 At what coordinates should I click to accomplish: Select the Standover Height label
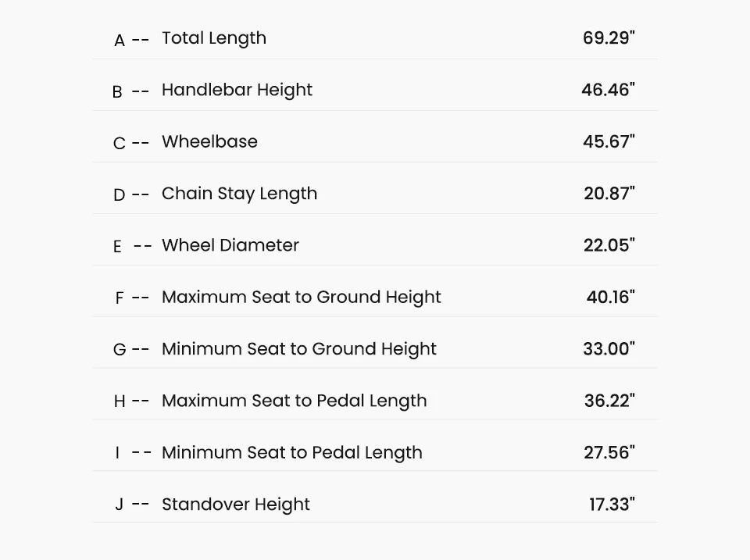tap(235, 505)
